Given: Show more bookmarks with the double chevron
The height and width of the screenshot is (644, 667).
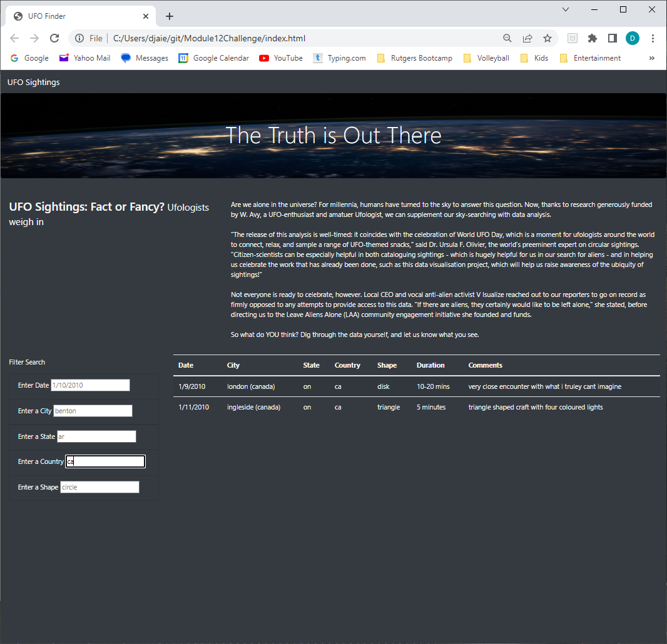Looking at the screenshot, I should pyautogui.click(x=652, y=58).
